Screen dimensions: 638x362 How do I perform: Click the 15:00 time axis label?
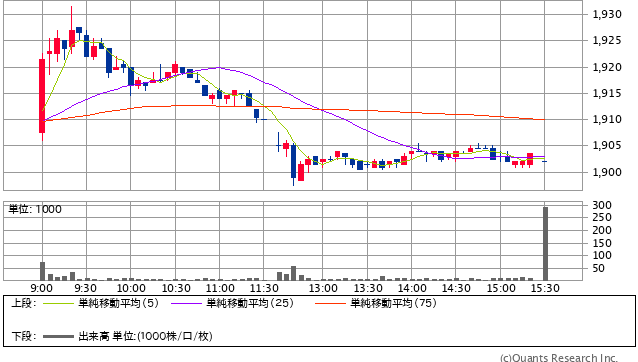(501, 288)
